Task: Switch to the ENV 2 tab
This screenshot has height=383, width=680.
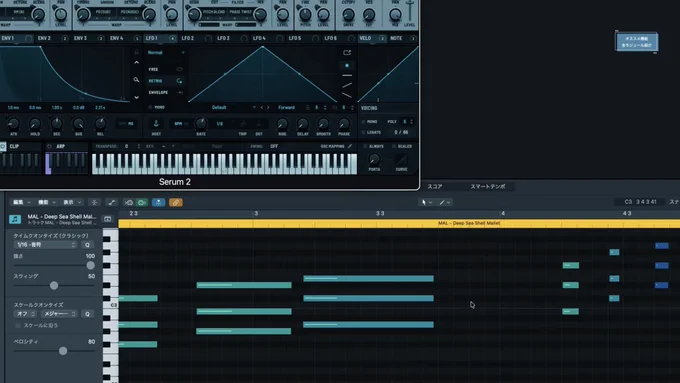Action: coord(52,39)
